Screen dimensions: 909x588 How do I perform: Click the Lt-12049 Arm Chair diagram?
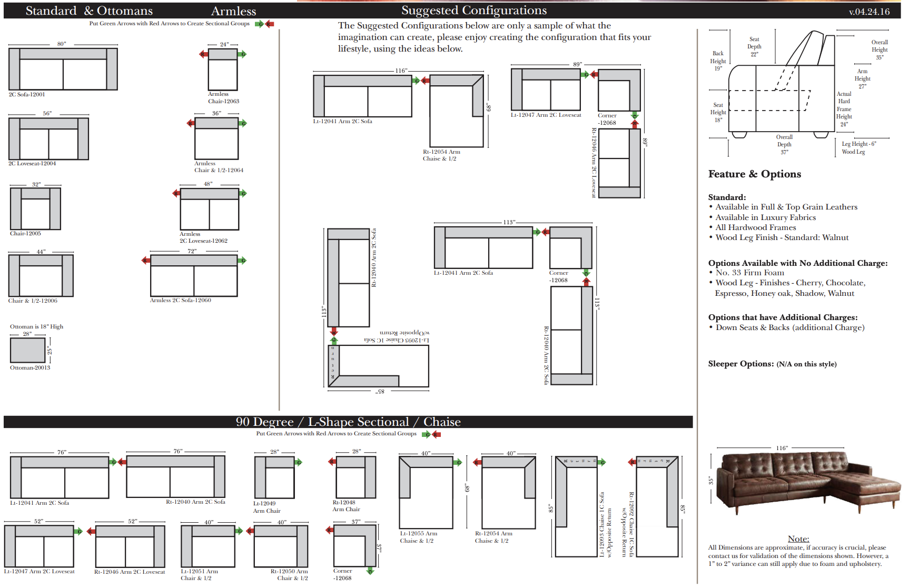coord(274,477)
